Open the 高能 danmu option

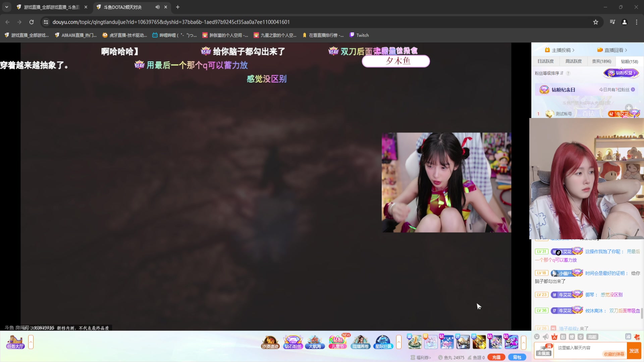coord(593,337)
